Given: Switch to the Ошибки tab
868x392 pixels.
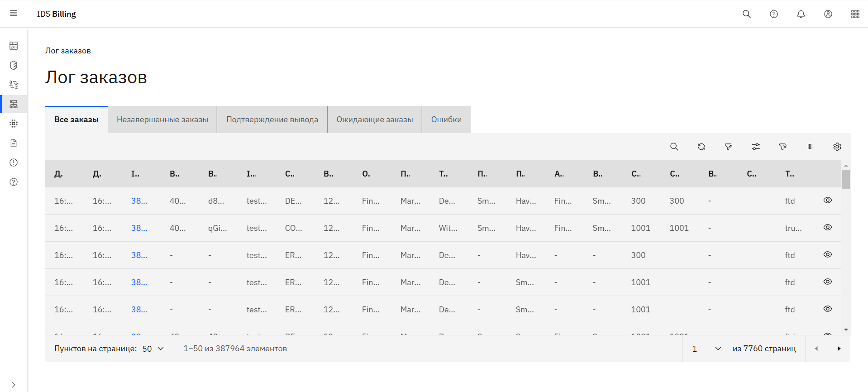Looking at the screenshot, I should pyautogui.click(x=446, y=120).
